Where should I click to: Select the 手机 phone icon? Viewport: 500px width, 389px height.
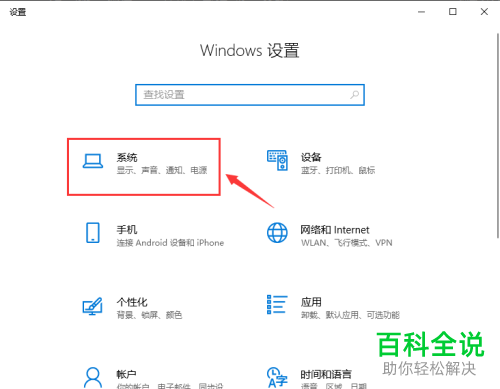point(93,233)
